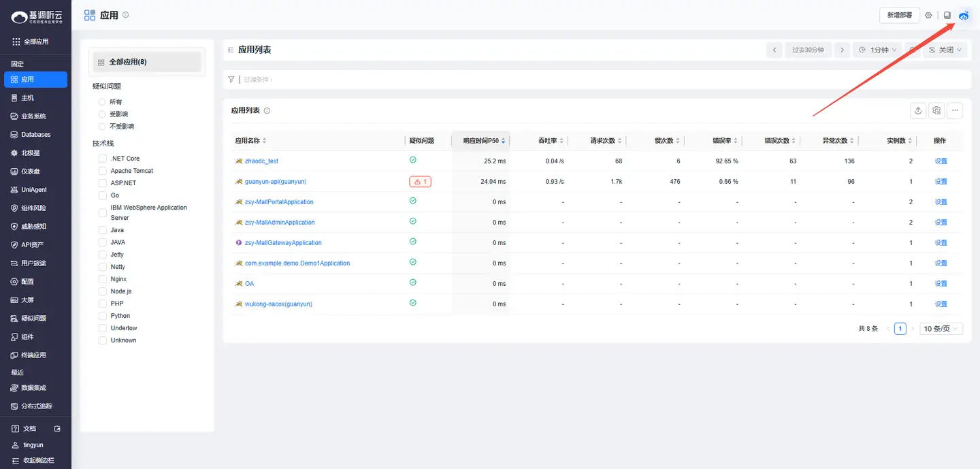Select the 受影响 radio button

(102, 114)
